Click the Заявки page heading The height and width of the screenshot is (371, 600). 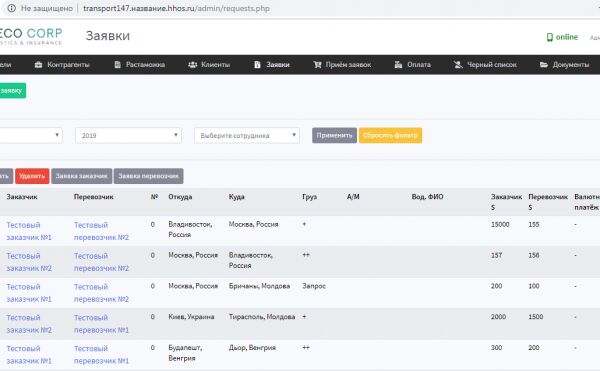point(108,36)
